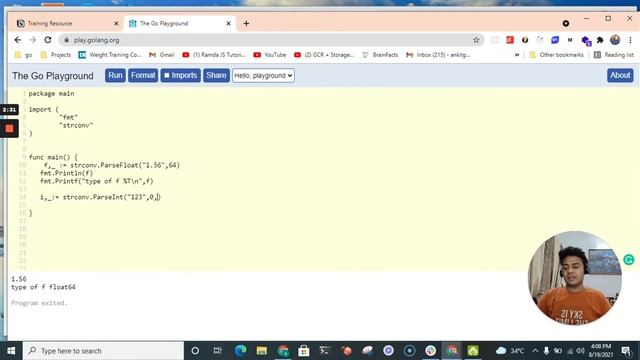
Task: Reload the current page
Action: coord(48,40)
